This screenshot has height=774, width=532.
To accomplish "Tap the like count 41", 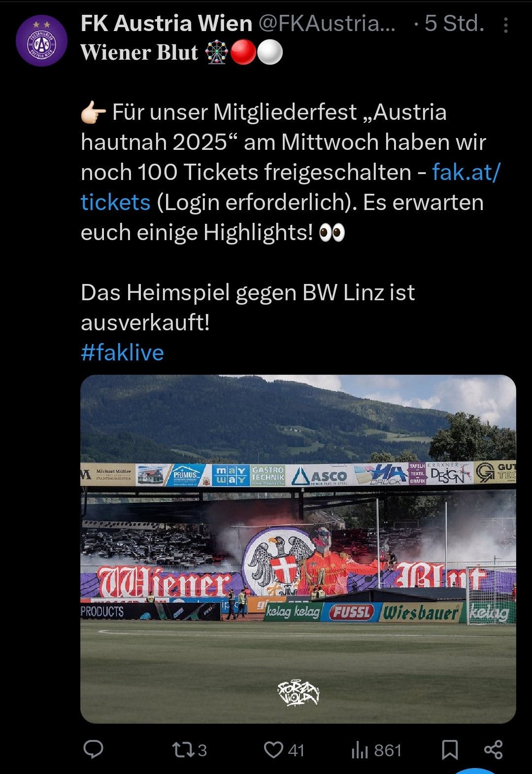I will [296, 750].
